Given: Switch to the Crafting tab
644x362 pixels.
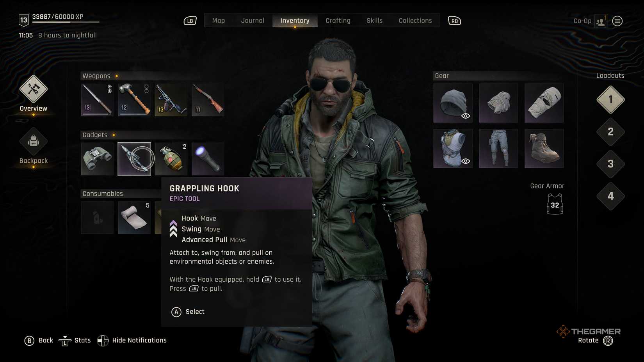Looking at the screenshot, I should point(338,21).
